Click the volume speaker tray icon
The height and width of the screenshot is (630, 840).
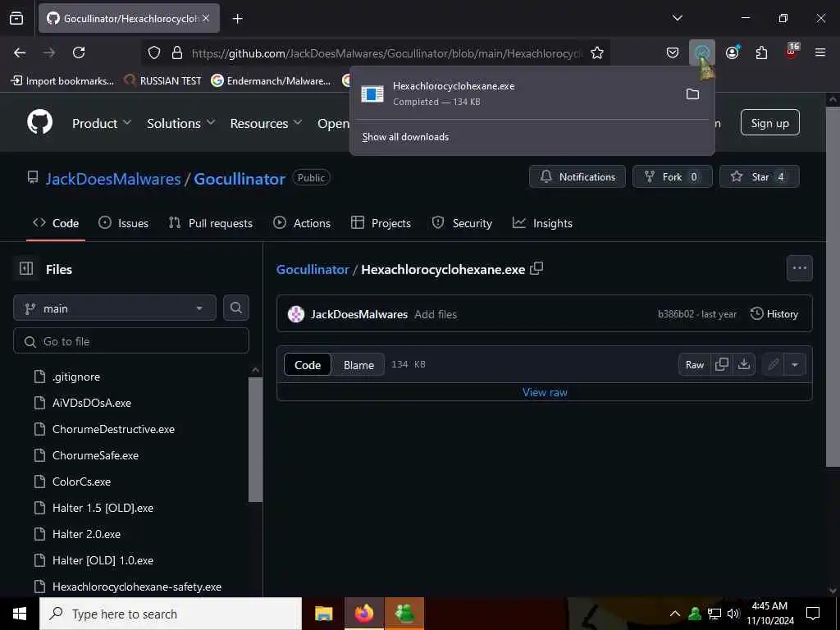tap(733, 614)
